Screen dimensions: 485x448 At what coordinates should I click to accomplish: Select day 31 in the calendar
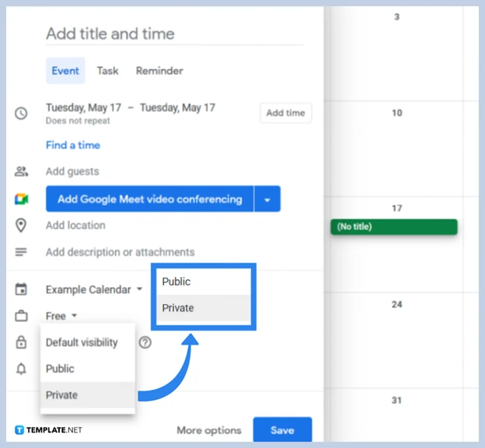397,401
